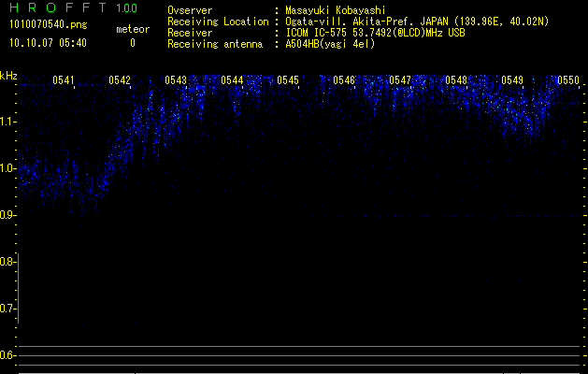
Task: Click the 0.6 kHz axis label
Action: (7, 355)
